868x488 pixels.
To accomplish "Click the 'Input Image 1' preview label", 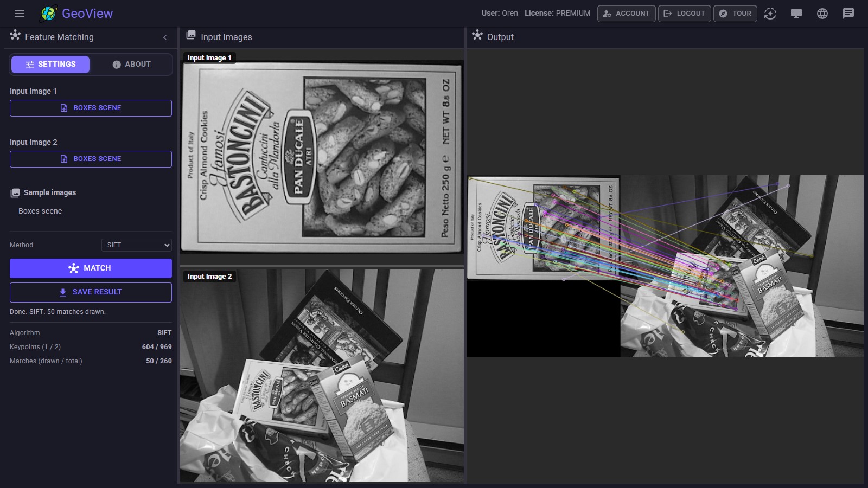I will (x=209, y=58).
